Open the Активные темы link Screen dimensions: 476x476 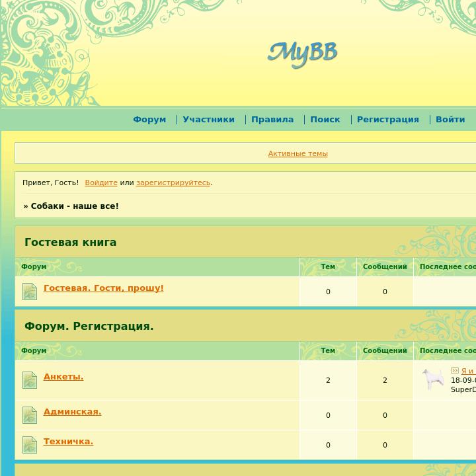click(x=297, y=153)
